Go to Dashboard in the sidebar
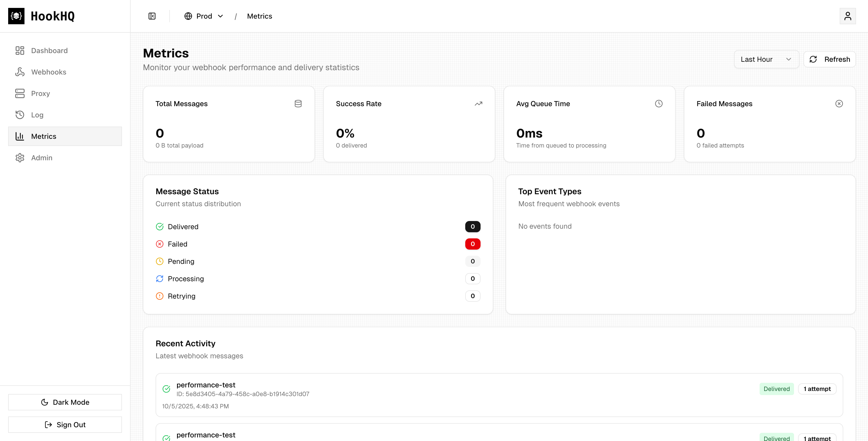Image resolution: width=868 pixels, height=441 pixels. (x=65, y=51)
